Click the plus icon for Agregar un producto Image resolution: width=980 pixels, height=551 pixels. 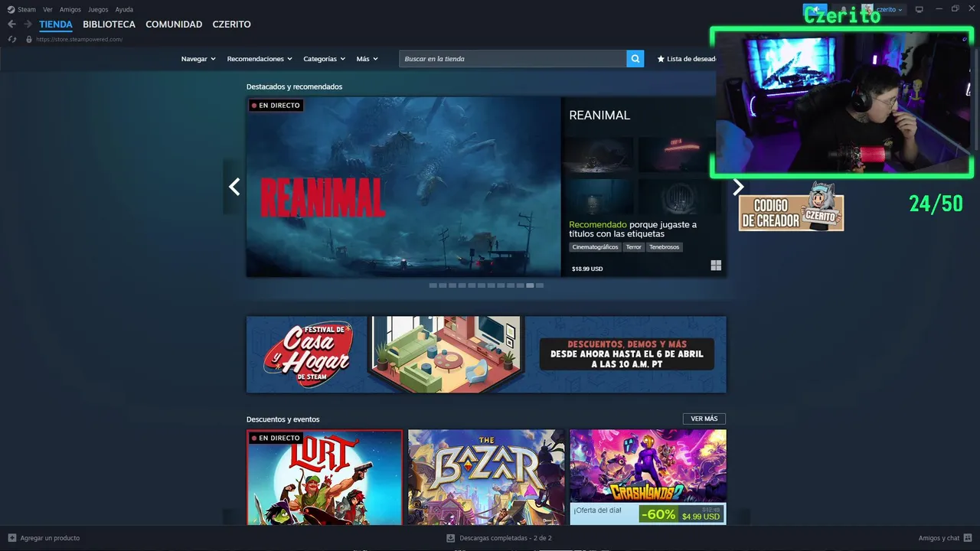11,538
